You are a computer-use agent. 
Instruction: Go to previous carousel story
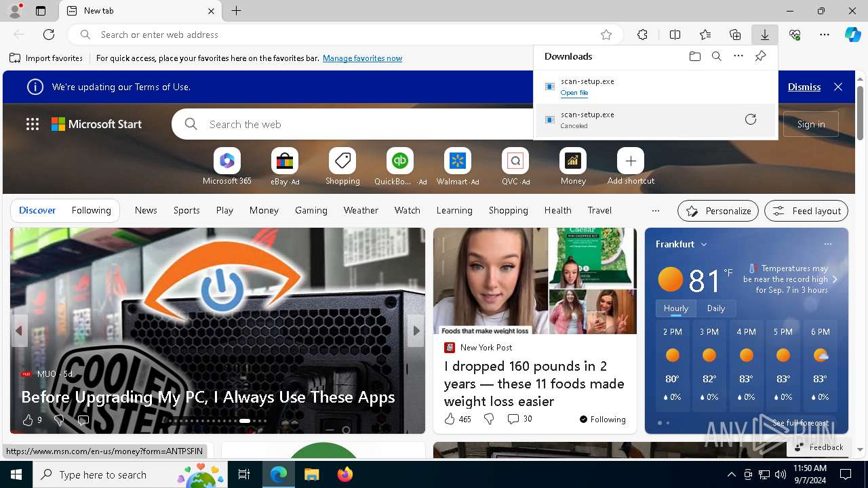coord(19,331)
